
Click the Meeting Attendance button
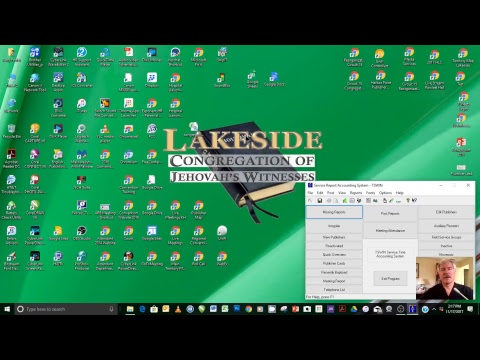[x=390, y=230]
